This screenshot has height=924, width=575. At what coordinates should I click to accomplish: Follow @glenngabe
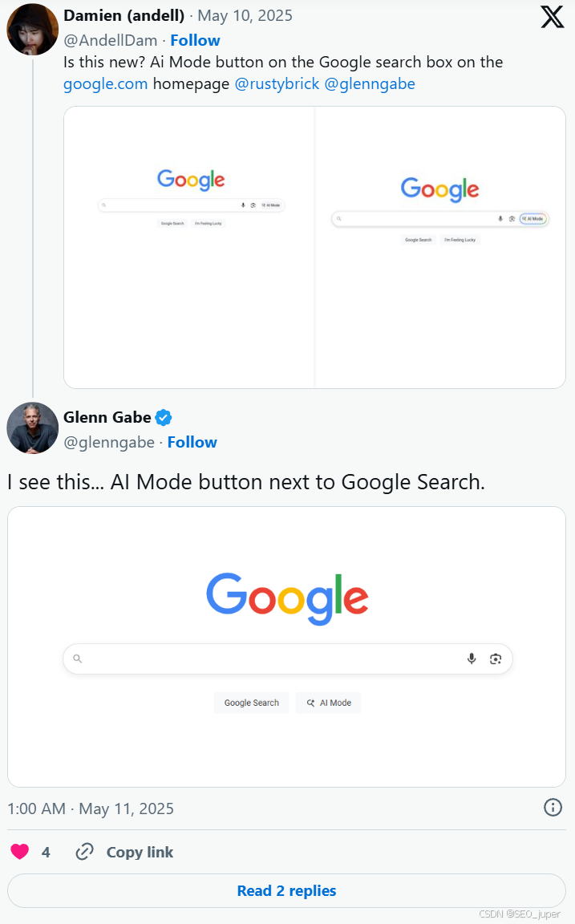point(192,442)
